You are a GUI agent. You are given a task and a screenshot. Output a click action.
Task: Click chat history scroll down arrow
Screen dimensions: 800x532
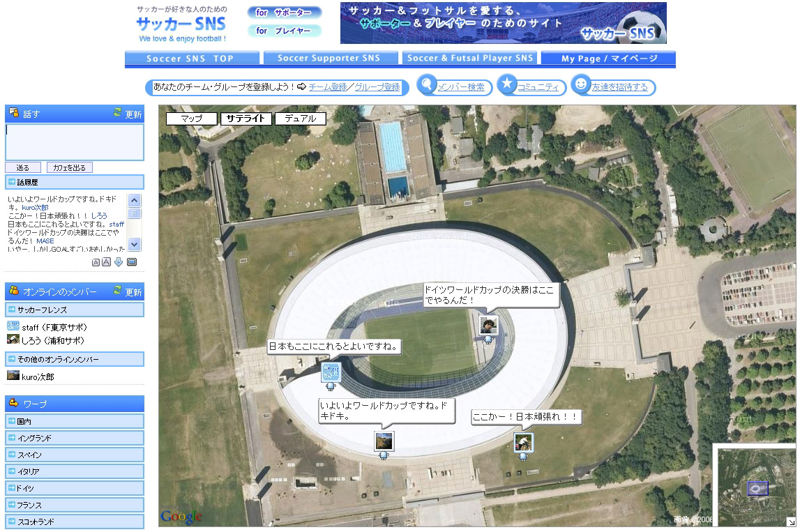tap(134, 244)
